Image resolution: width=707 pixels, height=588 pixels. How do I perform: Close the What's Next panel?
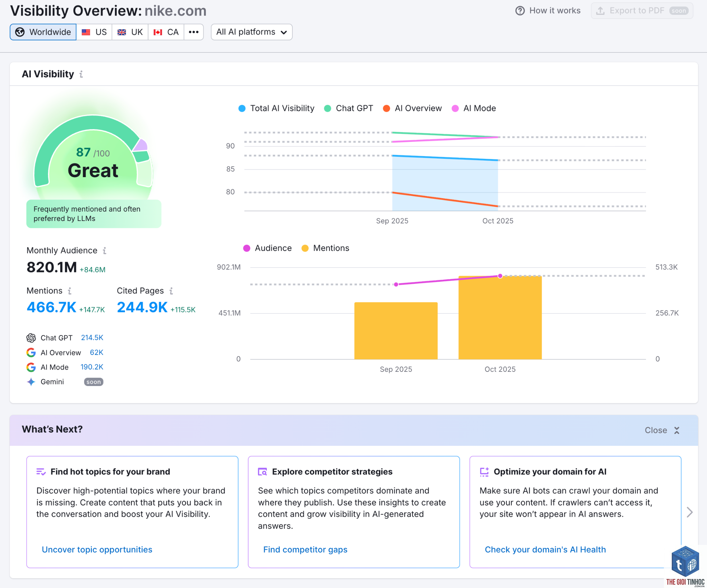[662, 430]
